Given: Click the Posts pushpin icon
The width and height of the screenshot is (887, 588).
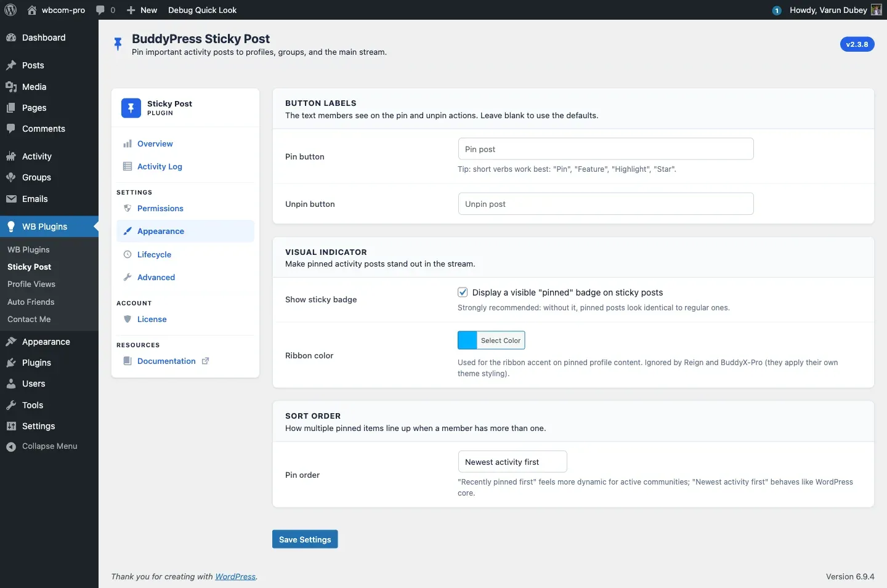Looking at the screenshot, I should 11,65.
